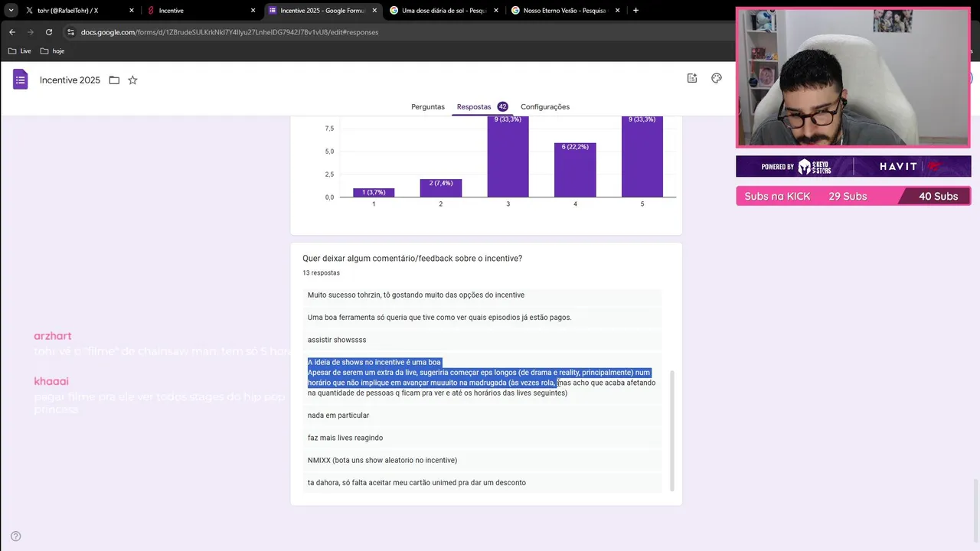The height and width of the screenshot is (551, 980).
Task: Open the add-ons/AI icon in Forms header
Action: pyautogui.click(x=692, y=78)
